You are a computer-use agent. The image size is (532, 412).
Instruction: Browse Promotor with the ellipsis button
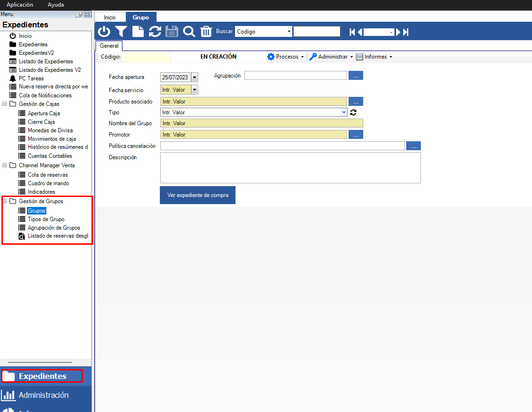coord(356,135)
